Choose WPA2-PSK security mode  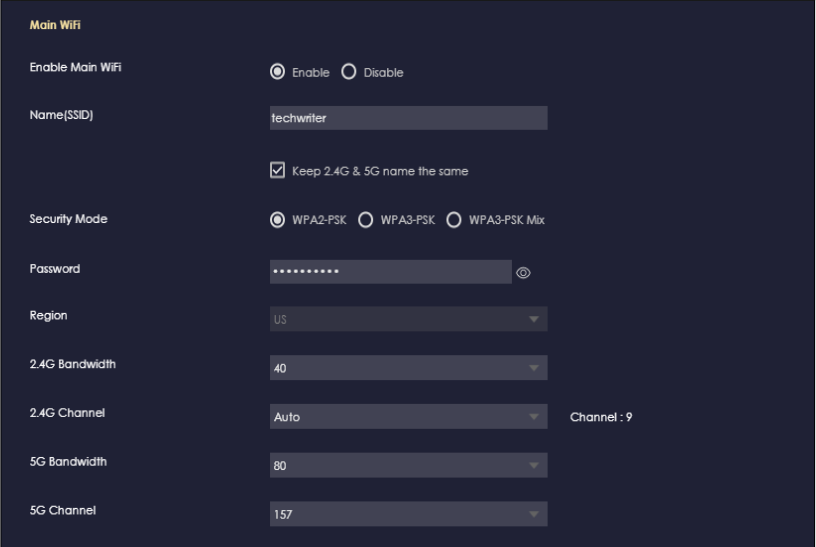(x=277, y=220)
